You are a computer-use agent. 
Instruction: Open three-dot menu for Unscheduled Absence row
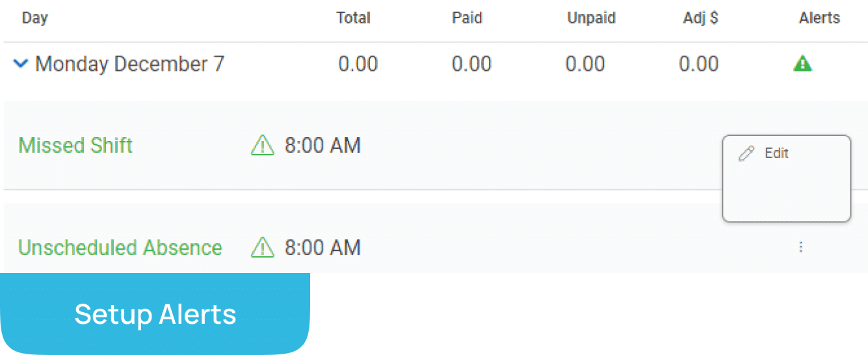tap(801, 248)
